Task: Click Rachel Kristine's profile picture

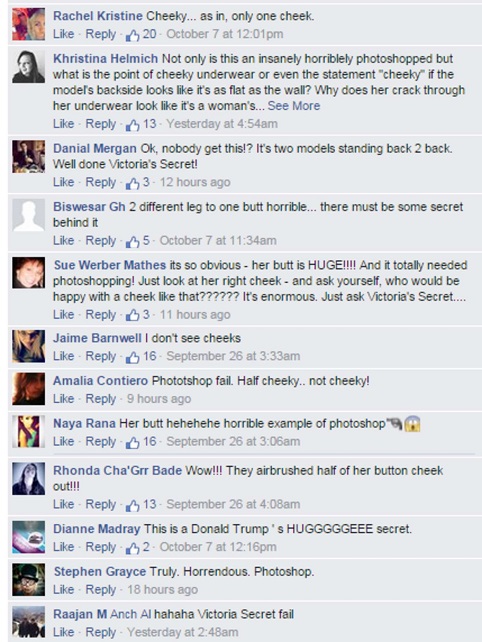Action: [28, 24]
